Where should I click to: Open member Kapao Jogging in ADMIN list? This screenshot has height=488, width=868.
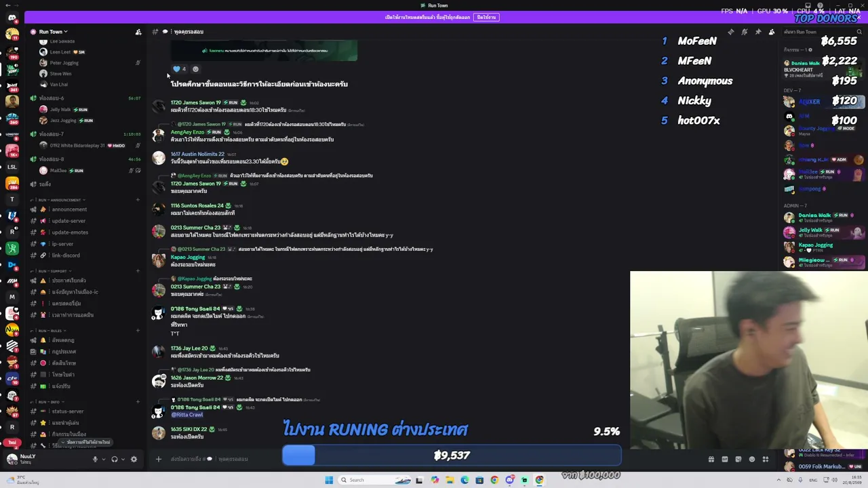click(824, 247)
